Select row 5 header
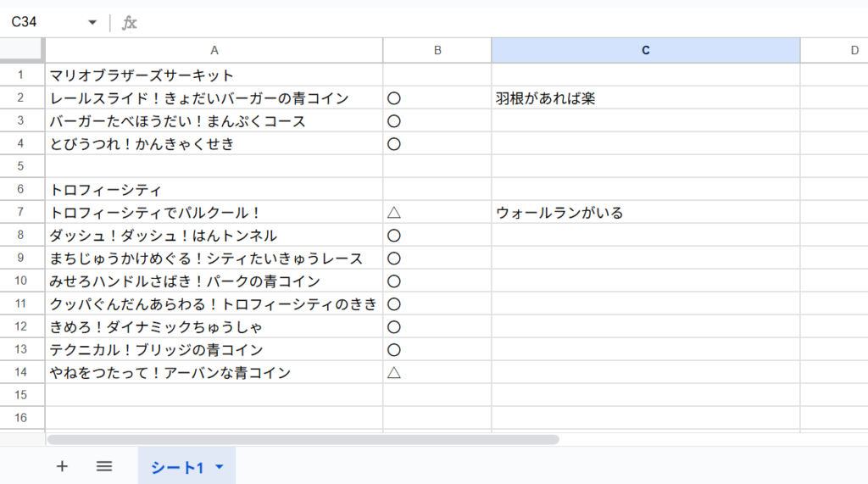 pyautogui.click(x=21, y=166)
